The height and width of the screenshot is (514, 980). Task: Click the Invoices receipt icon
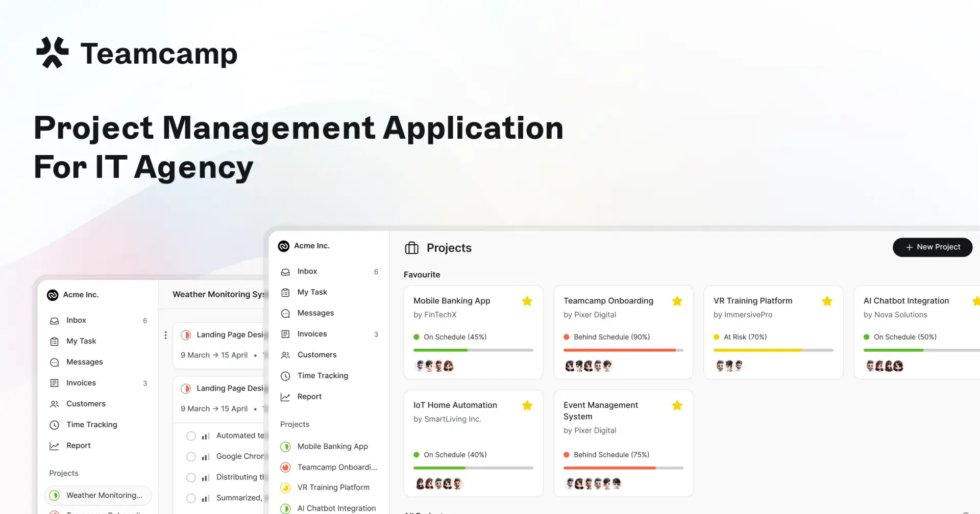[285, 333]
